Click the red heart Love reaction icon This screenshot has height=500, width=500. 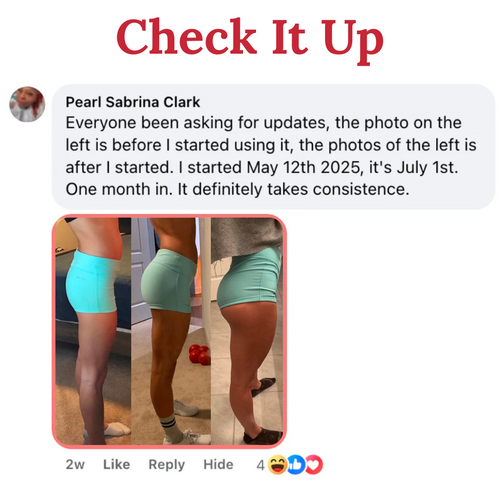pos(314,465)
